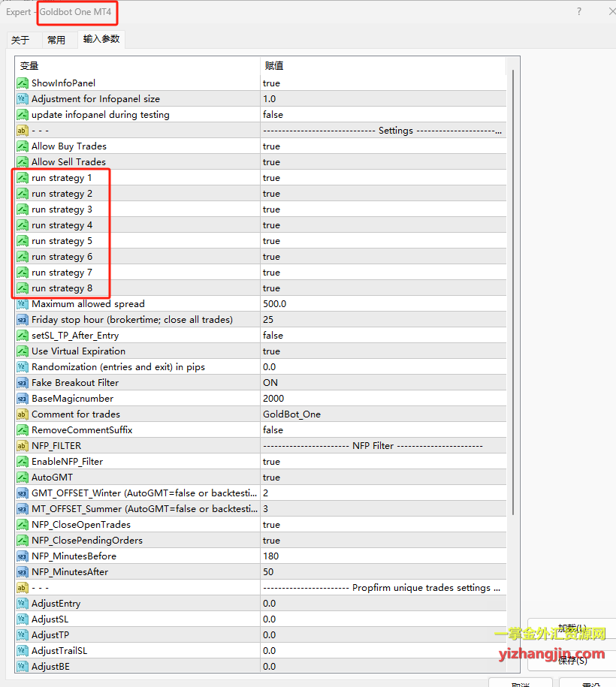Viewport: 616px width, 687px height.
Task: Select the Friday stop hour value 25
Action: 268,319
